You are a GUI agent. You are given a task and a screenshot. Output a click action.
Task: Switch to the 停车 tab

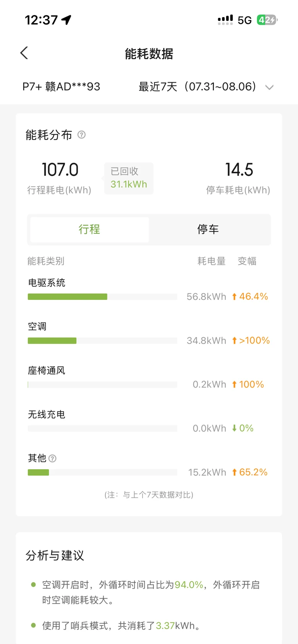pyautogui.click(x=208, y=229)
